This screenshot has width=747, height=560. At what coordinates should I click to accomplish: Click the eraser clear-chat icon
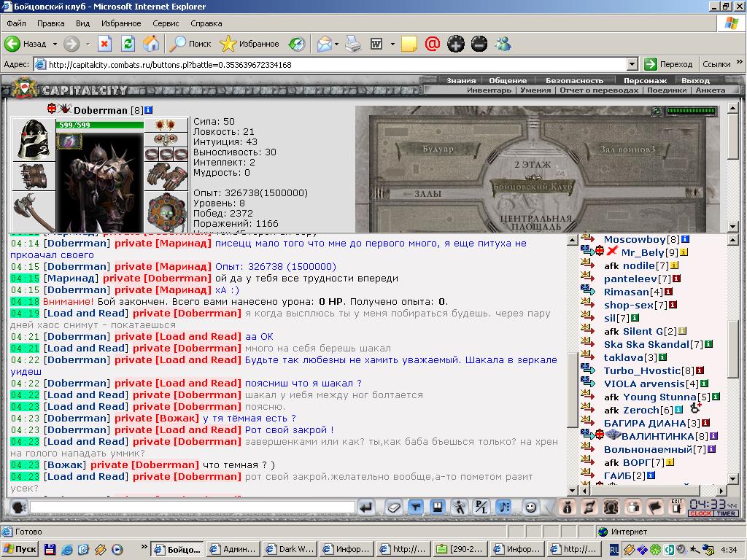coord(393,507)
